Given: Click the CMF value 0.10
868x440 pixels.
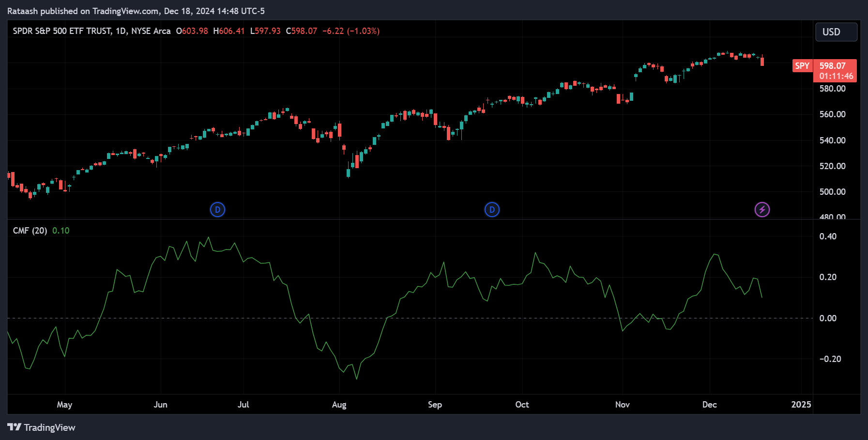Looking at the screenshot, I should click(x=61, y=231).
